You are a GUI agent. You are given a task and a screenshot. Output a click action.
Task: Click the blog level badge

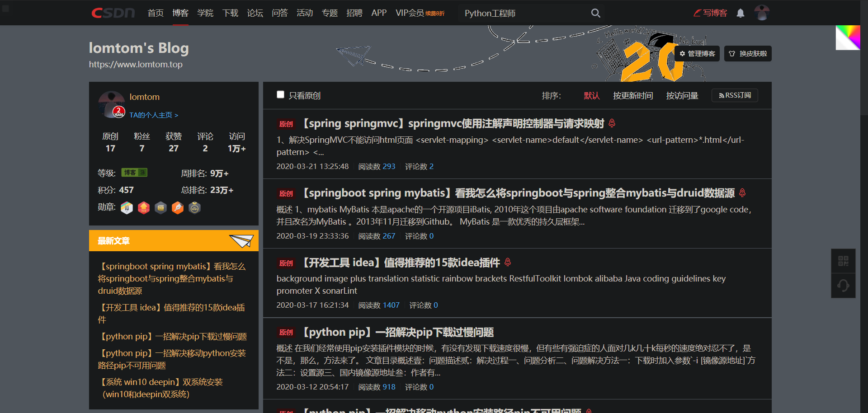pos(134,173)
